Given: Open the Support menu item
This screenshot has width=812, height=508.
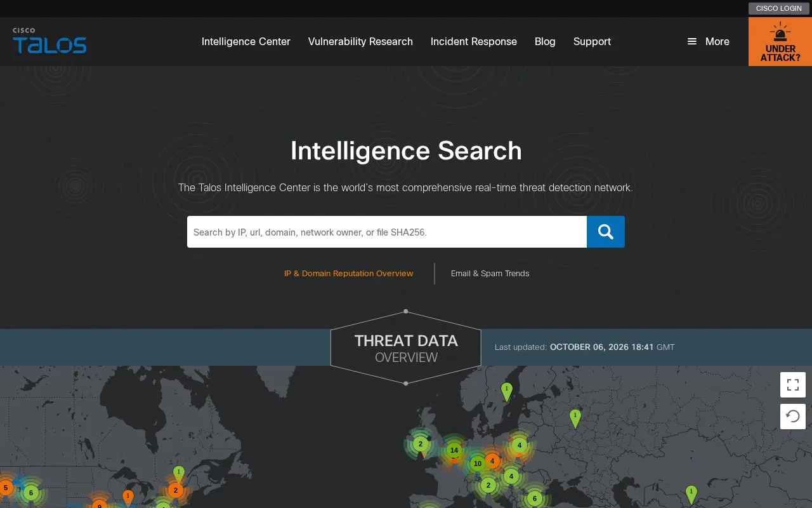Looking at the screenshot, I should [x=592, y=41].
